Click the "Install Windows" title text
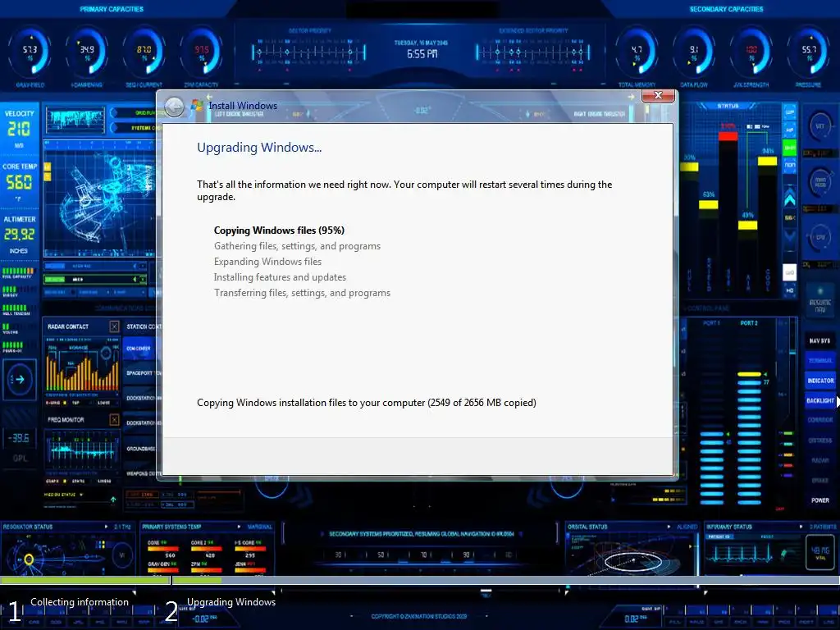 click(x=243, y=106)
